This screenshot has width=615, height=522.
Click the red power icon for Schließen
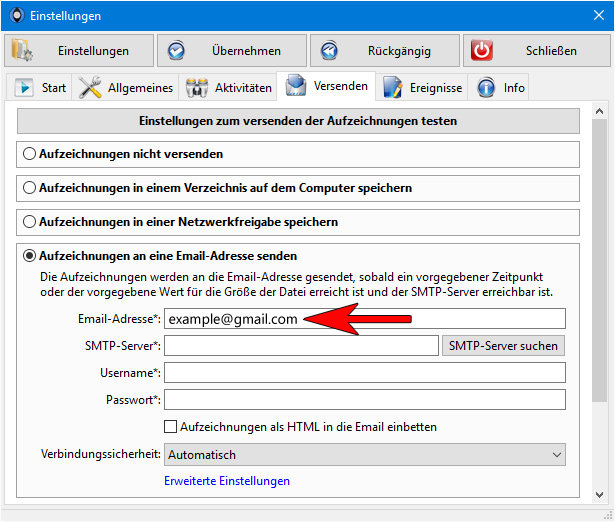(x=482, y=50)
